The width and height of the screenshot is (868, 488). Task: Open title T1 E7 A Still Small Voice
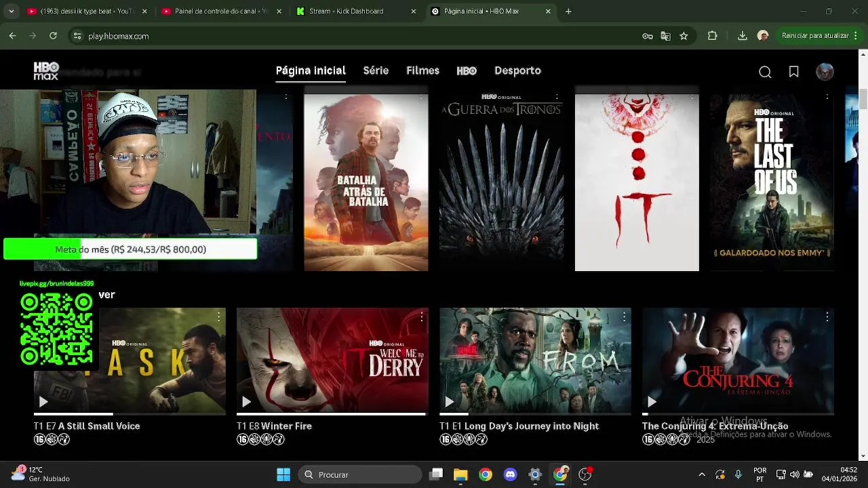87,426
